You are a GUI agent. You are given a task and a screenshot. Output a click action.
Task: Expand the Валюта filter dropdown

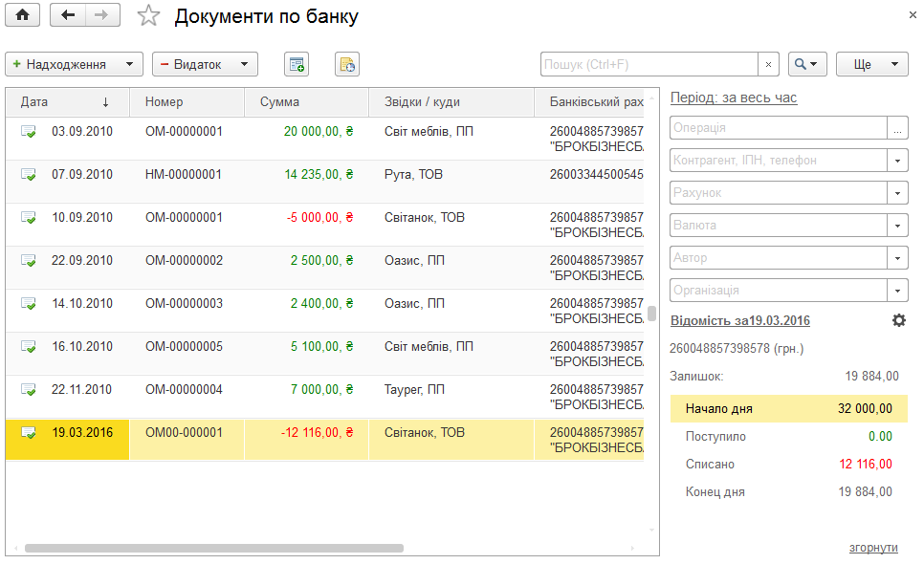pyautogui.click(x=897, y=225)
